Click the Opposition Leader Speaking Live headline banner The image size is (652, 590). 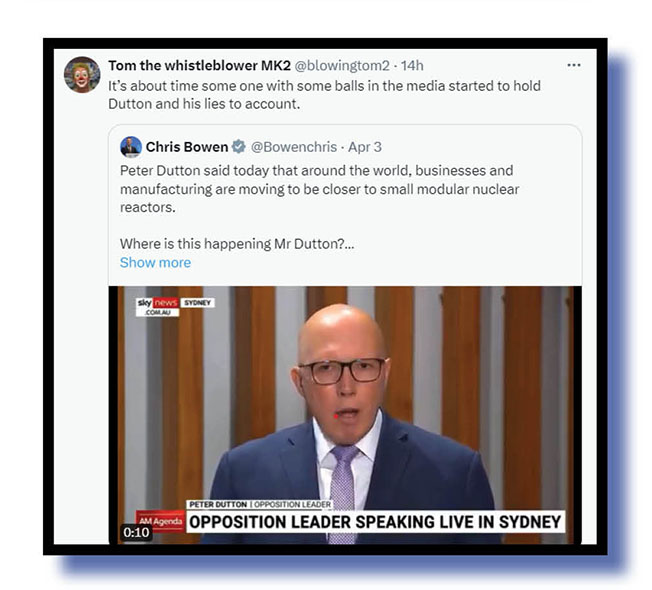(x=375, y=522)
